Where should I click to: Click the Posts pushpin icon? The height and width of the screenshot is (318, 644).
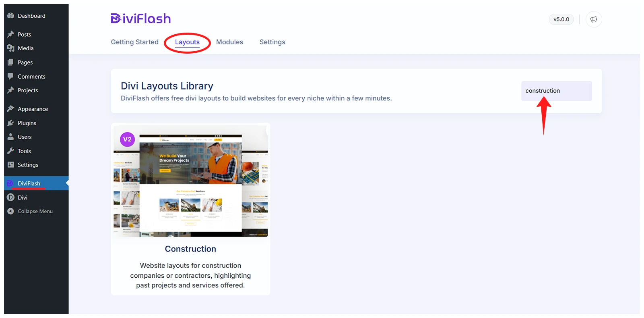pos(11,34)
